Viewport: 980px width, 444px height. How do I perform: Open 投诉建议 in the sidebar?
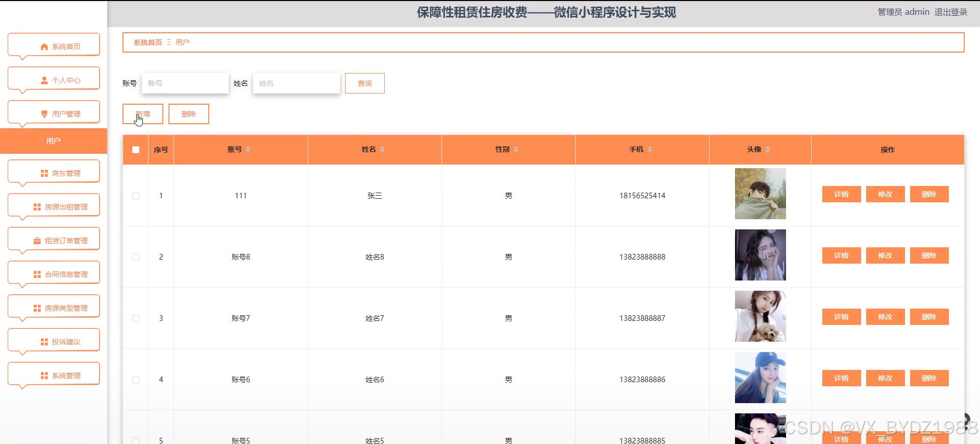[x=54, y=341]
